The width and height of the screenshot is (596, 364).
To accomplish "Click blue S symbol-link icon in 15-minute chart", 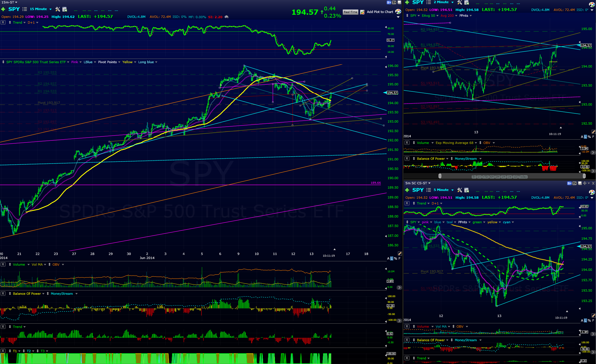I will [x=389, y=2].
